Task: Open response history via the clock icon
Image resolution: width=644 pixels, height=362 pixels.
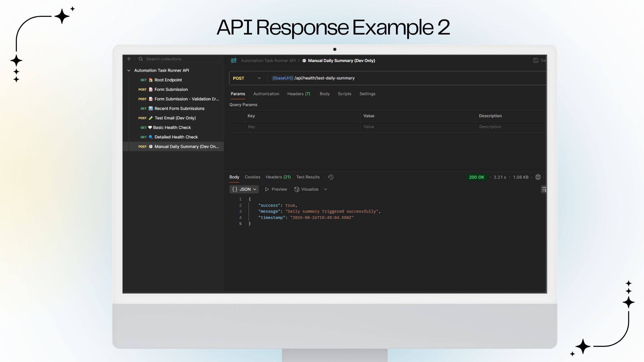Action: click(x=331, y=177)
